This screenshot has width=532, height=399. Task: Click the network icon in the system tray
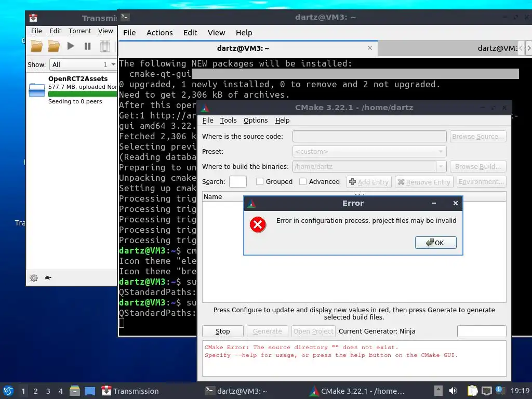coord(486,391)
